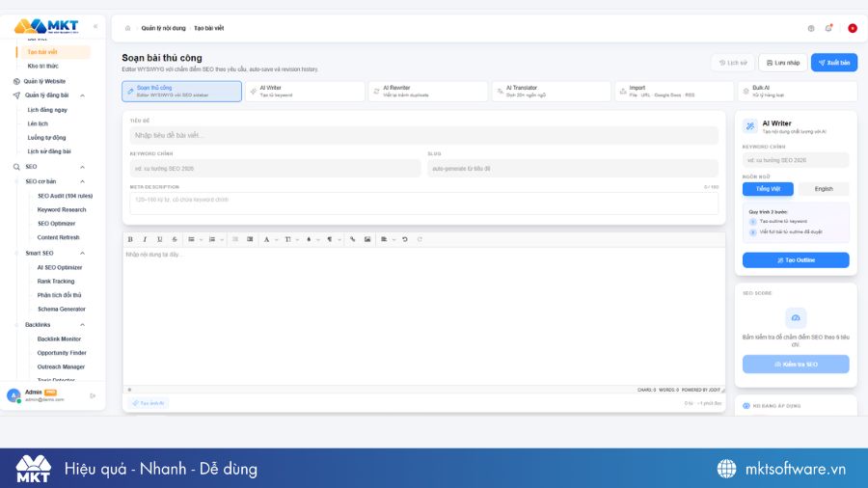Viewport: 868px width, 488px height.
Task: Open Quản lý Website in sidebar
Action: [44, 81]
